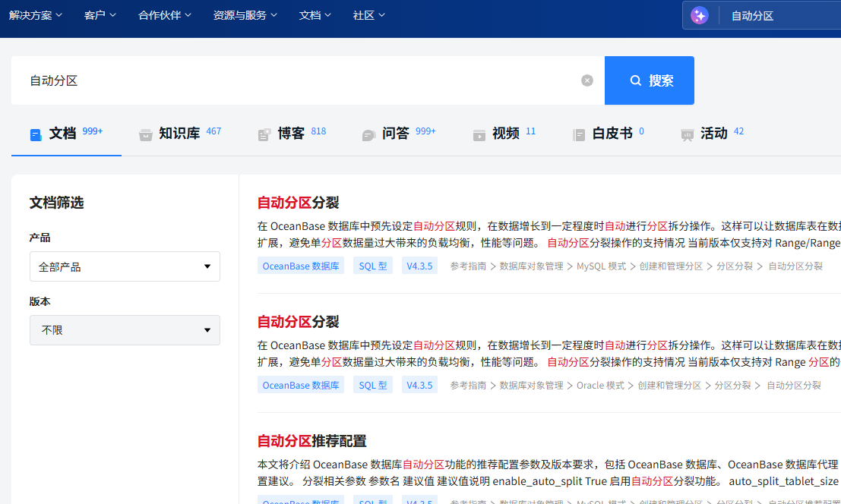Screen dimensions: 841x504
Task: Click the 文档筛选 filter heading
Action: 57,203
